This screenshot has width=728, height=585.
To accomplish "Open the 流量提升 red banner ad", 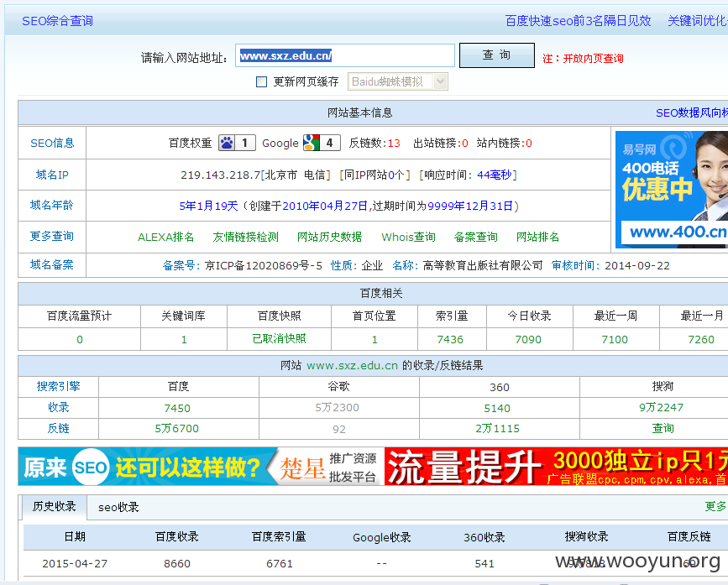I will [x=556, y=466].
